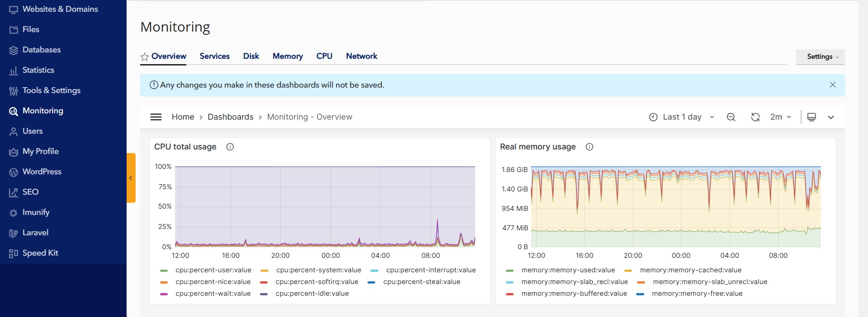This screenshot has height=317, width=868.
Task: Dismiss the dashboards not saved notice
Action: click(x=833, y=85)
